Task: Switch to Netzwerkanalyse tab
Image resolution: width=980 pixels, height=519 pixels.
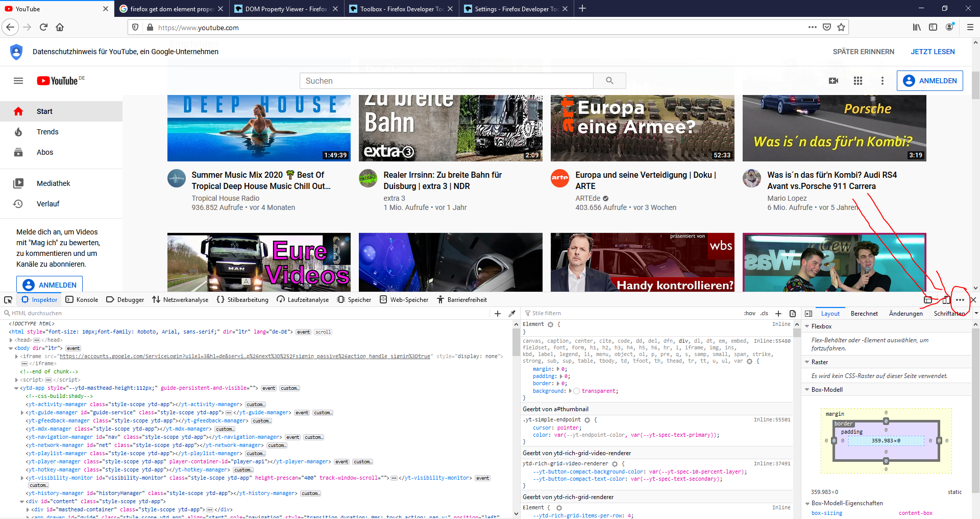Action: 180,300
